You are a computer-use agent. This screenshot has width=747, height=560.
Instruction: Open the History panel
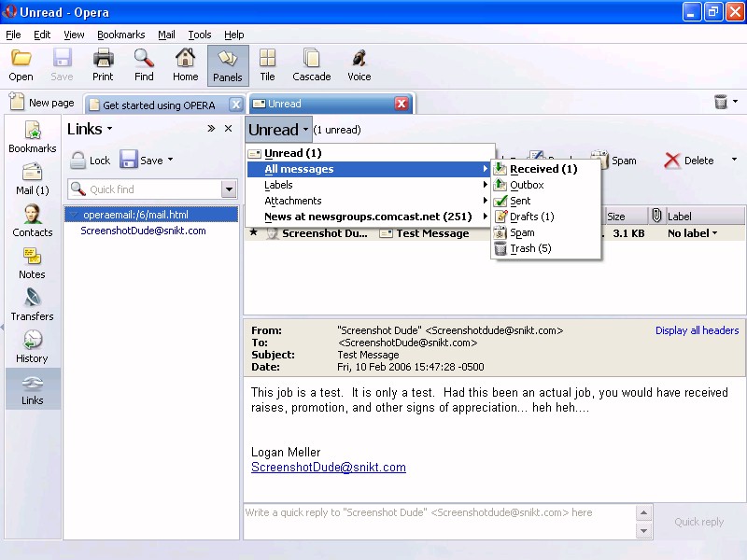click(32, 347)
